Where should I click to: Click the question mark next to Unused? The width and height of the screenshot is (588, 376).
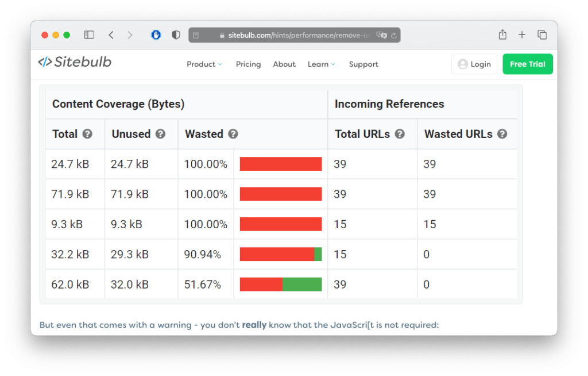(161, 134)
